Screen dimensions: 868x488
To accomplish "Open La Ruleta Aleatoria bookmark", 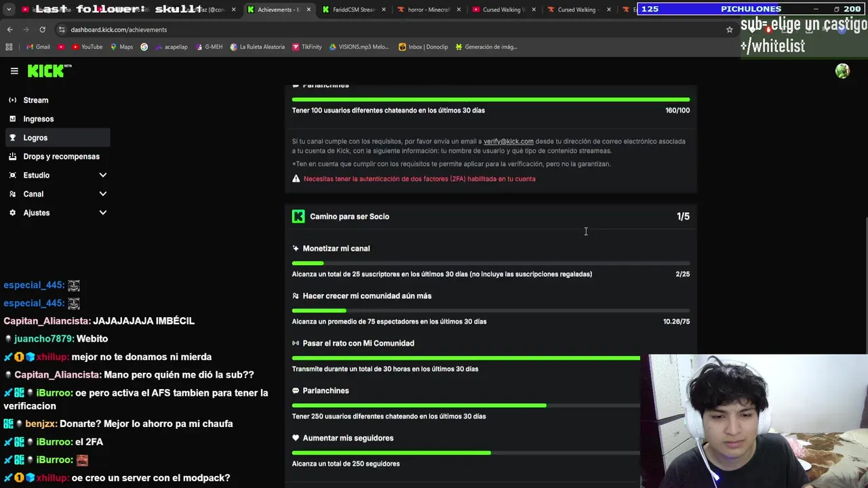I will click(x=258, y=47).
